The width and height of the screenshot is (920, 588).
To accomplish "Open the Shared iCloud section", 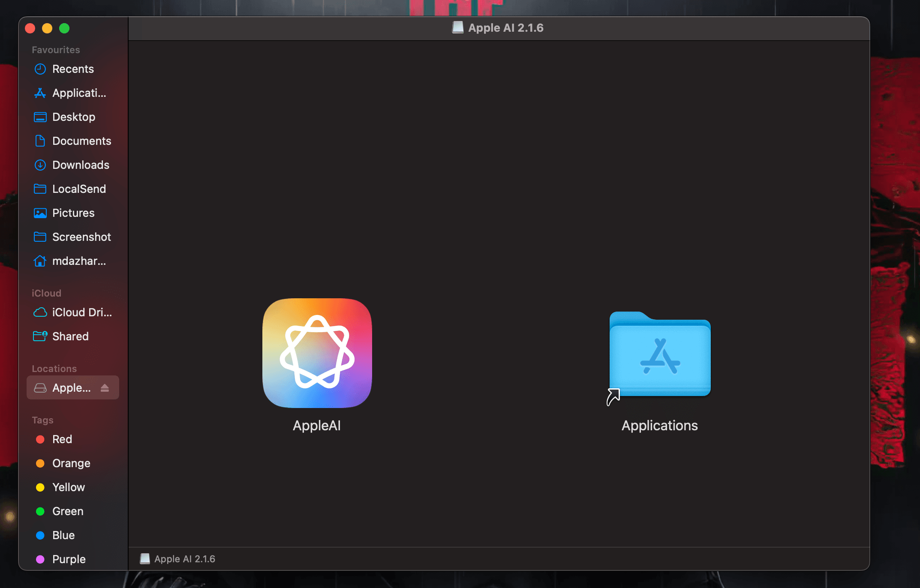I will coord(70,336).
